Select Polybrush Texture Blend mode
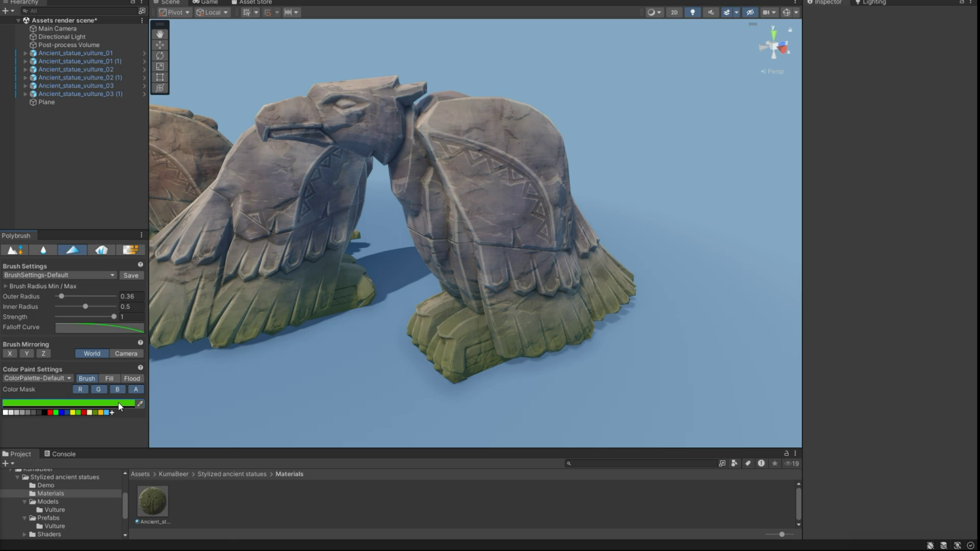This screenshot has height=551, width=980. (x=130, y=249)
